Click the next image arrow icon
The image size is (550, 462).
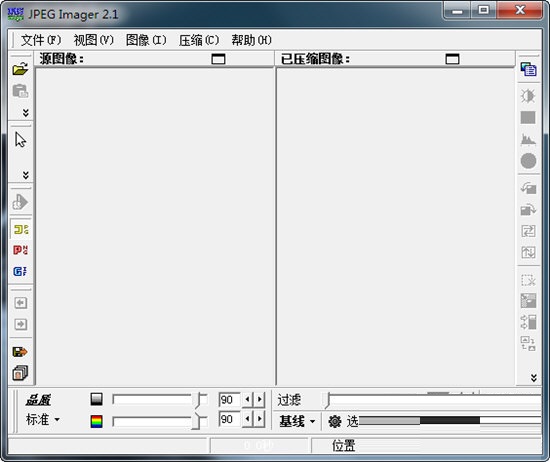tap(21, 324)
